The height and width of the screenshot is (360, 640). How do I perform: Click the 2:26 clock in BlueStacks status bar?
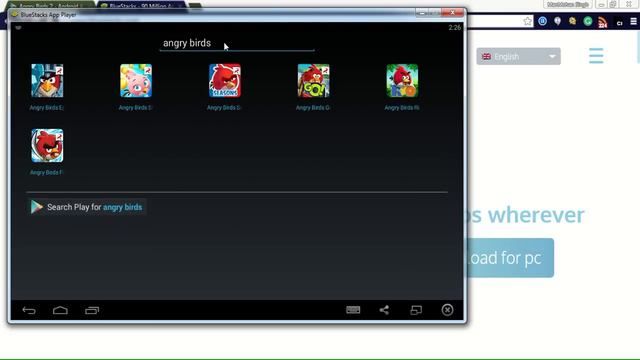click(455, 28)
